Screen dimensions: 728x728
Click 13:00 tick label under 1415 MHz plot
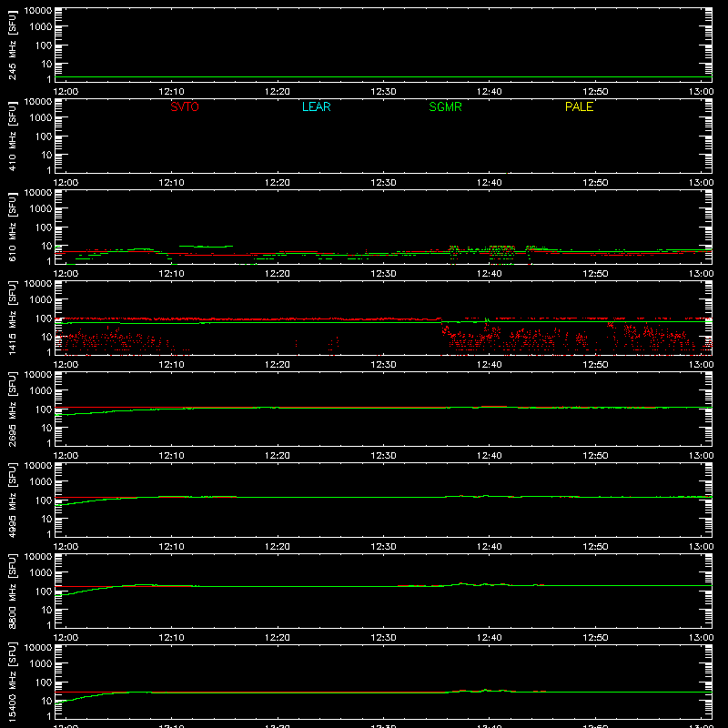pyautogui.click(x=701, y=365)
